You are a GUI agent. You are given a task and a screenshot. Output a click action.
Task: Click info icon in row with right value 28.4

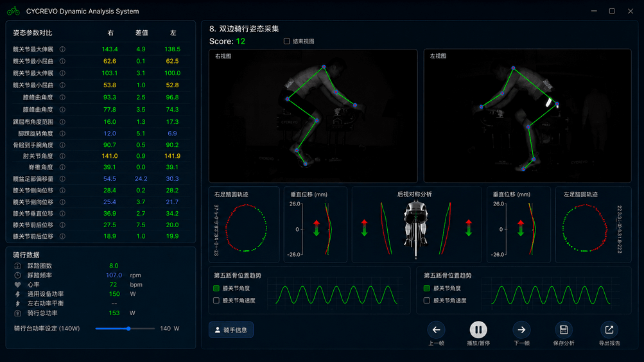tap(62, 191)
